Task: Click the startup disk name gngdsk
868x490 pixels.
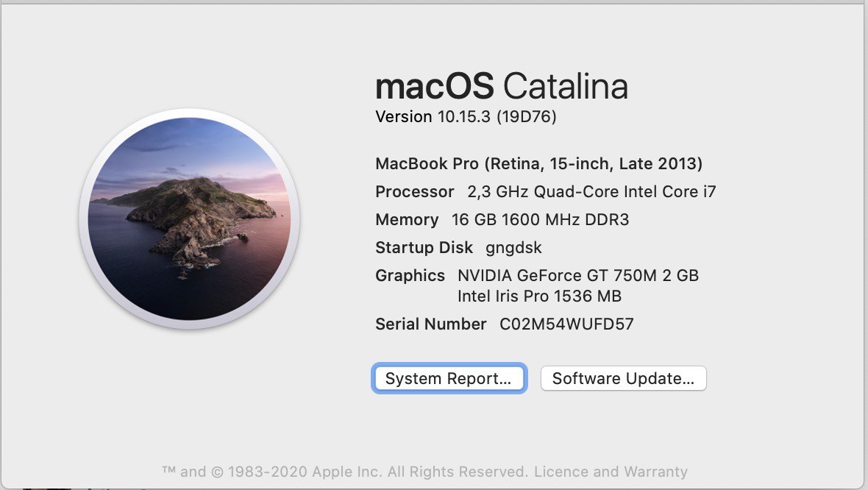Action: [x=513, y=248]
